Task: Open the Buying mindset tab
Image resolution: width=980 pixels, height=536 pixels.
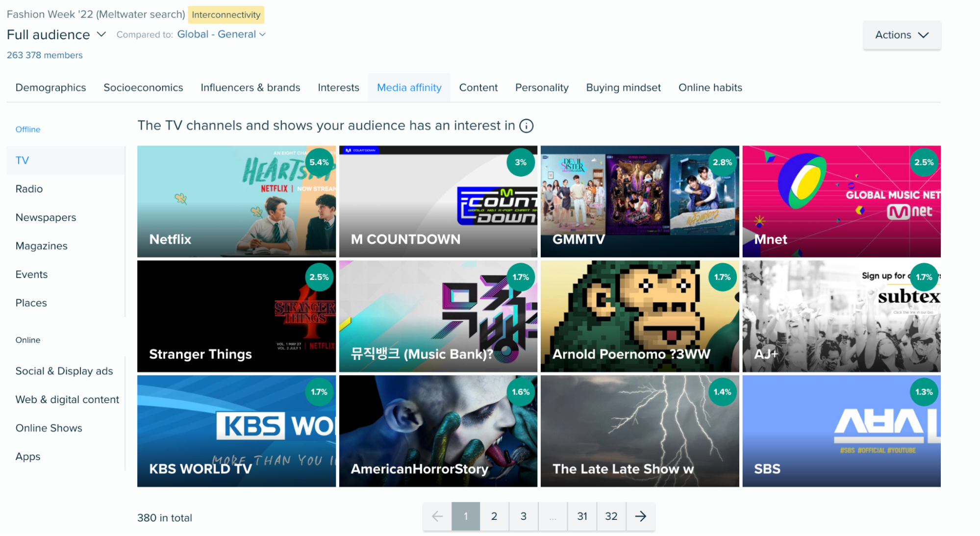Action: point(623,87)
